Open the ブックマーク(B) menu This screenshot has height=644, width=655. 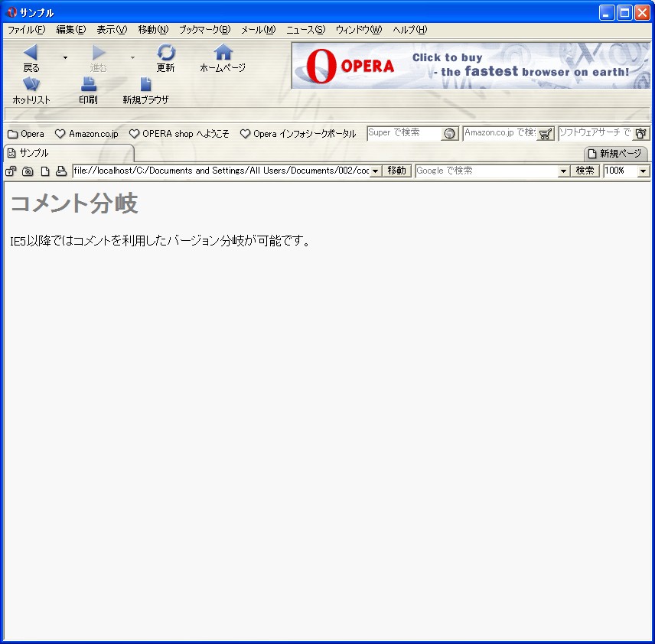(204, 30)
